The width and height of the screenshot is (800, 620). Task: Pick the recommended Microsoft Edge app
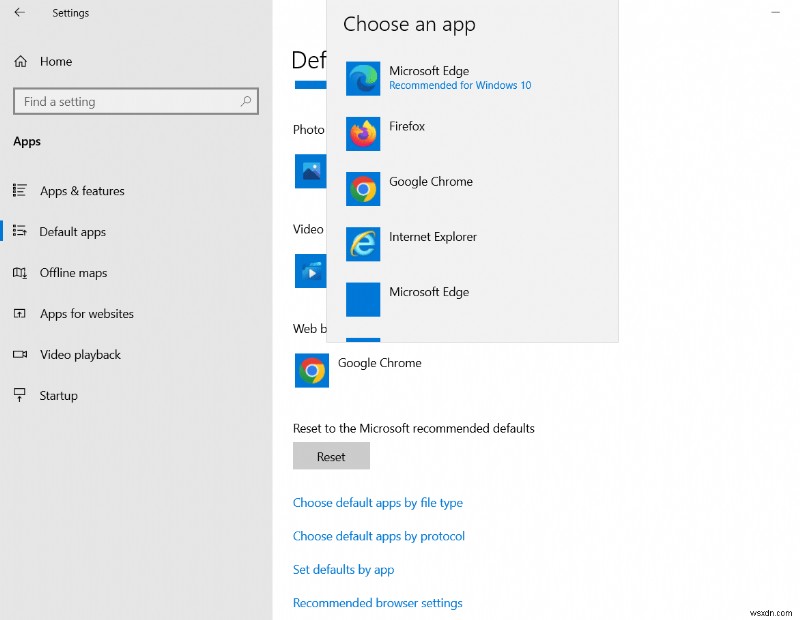pyautogui.click(x=430, y=77)
